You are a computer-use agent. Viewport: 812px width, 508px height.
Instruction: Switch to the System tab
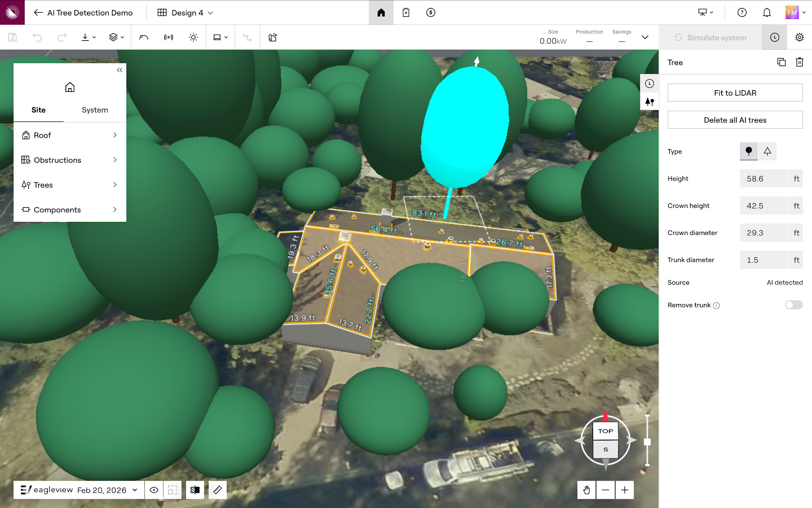[x=95, y=110]
